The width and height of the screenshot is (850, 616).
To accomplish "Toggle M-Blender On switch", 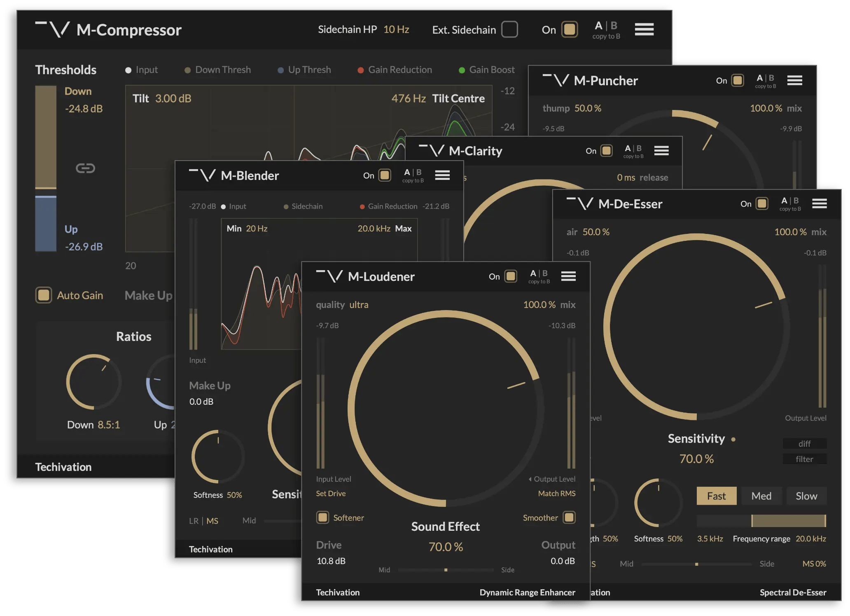I will tap(385, 175).
